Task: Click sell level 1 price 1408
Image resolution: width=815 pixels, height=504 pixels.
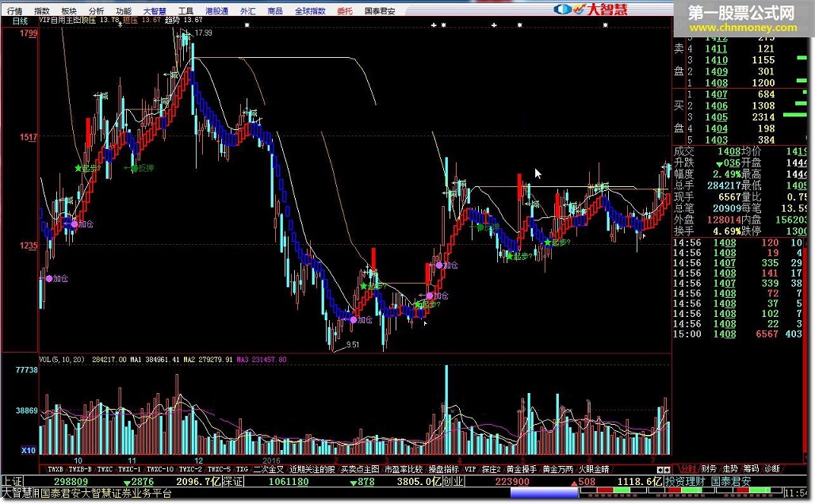Action: 716,82
